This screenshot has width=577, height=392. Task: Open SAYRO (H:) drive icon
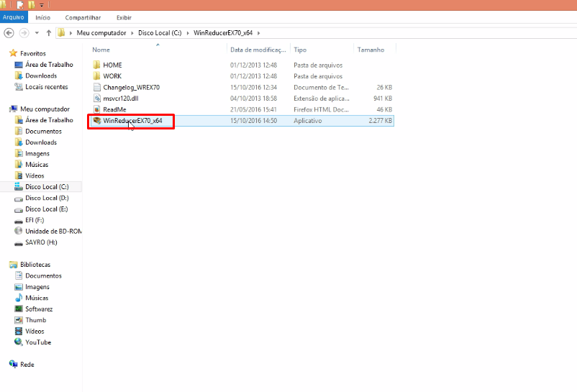pyautogui.click(x=19, y=243)
